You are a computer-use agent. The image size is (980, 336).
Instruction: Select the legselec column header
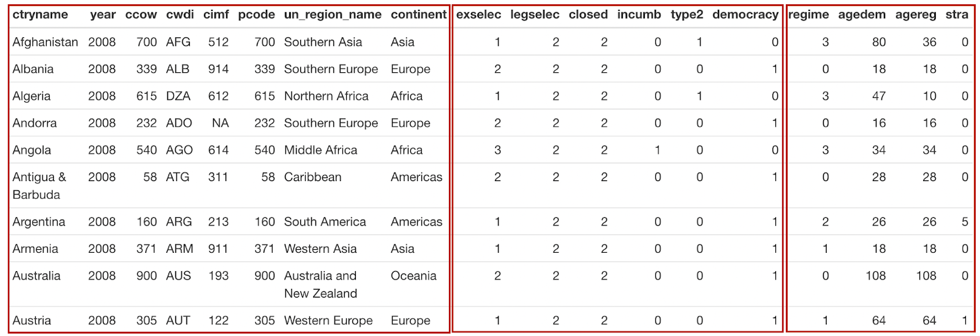click(x=535, y=15)
